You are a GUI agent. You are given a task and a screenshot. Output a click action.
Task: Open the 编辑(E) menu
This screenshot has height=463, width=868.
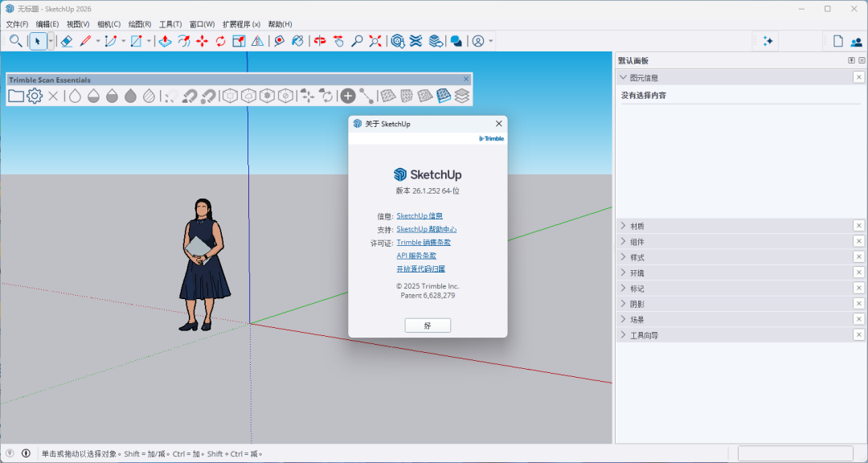pyautogui.click(x=47, y=24)
